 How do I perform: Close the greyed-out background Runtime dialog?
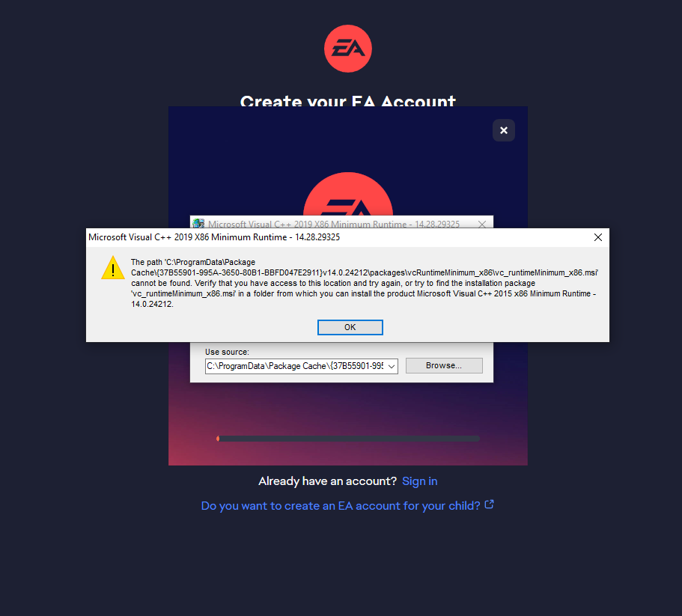tap(482, 224)
